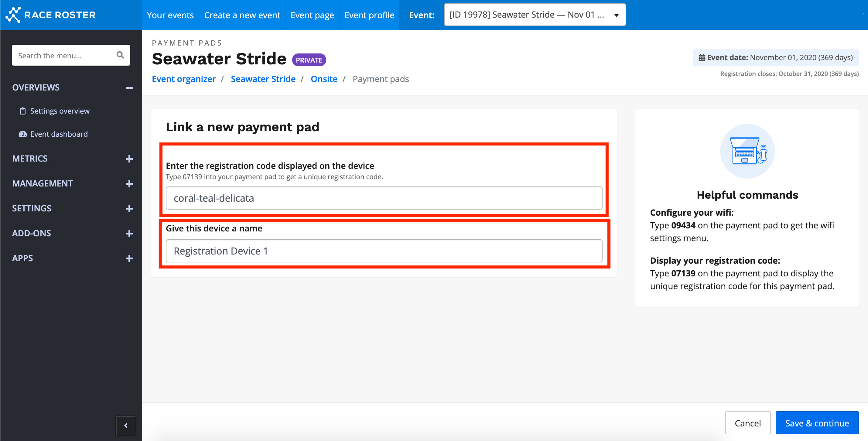Click the calendar icon beside Event date
Viewport: 868px width, 441px height.
[x=702, y=58]
